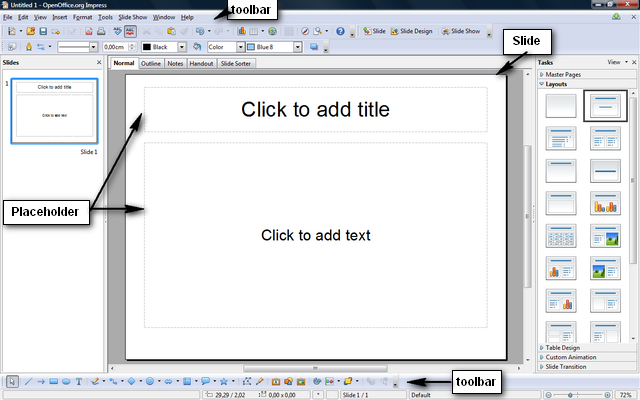The image size is (640, 400).
Task: Open the Color fill style dropdown
Action: tap(240, 47)
